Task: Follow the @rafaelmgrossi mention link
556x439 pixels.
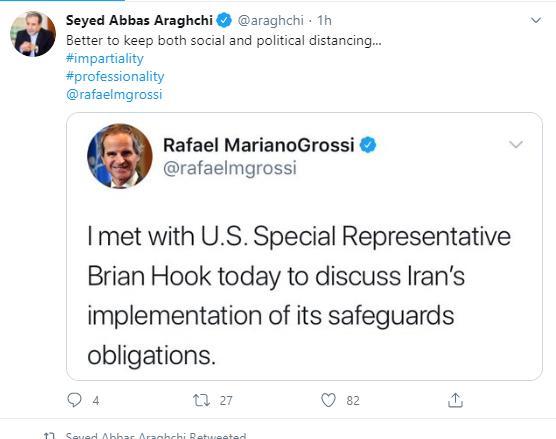Action: pyautogui.click(x=114, y=94)
